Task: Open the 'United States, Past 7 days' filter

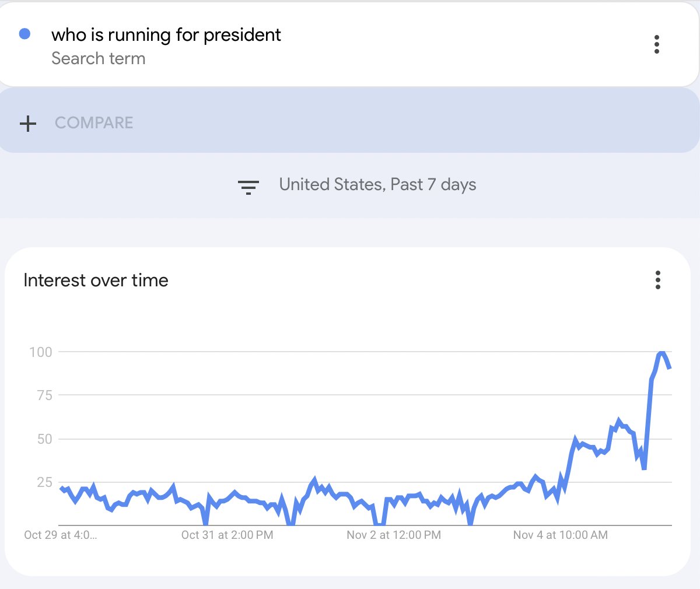Action: 377,185
